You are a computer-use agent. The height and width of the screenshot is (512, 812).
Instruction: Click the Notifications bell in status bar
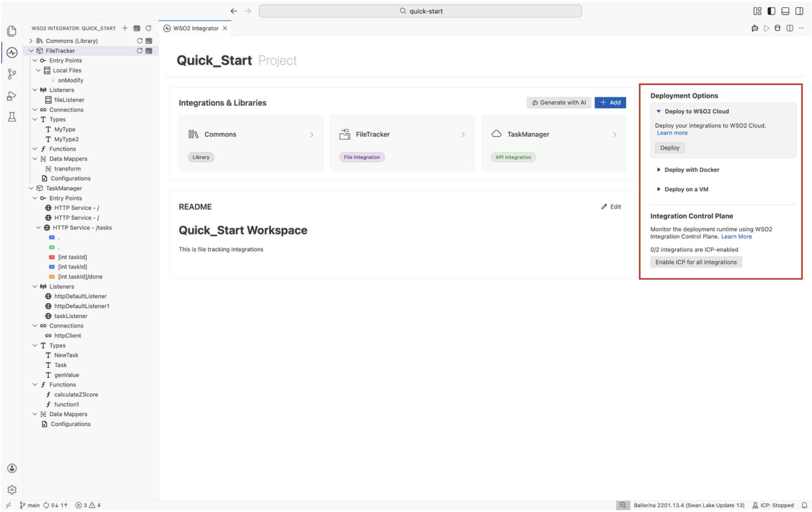(804, 505)
